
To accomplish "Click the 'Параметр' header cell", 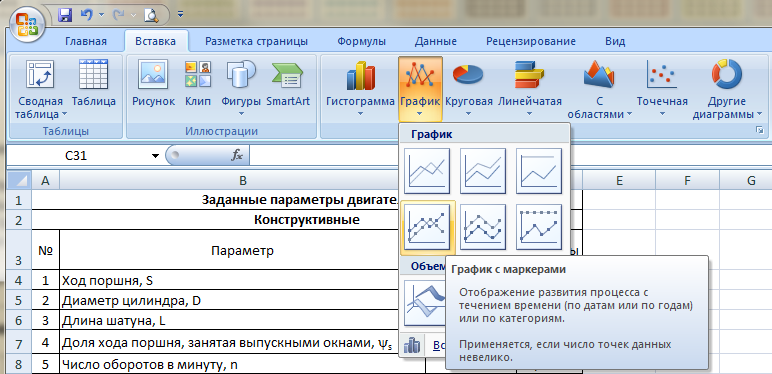I will tap(242, 250).
